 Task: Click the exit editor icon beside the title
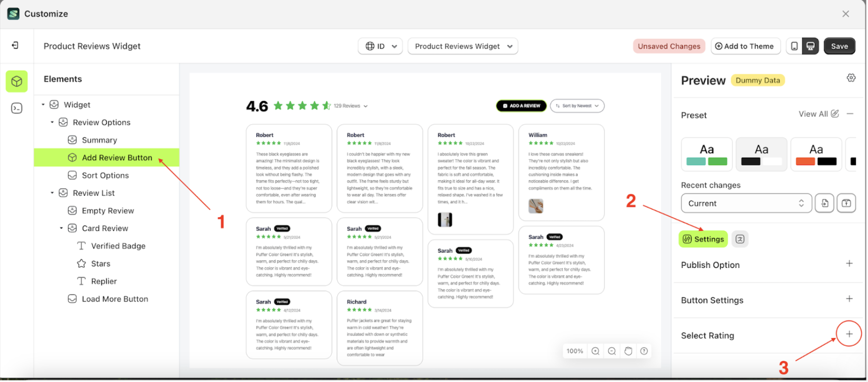[x=15, y=45]
